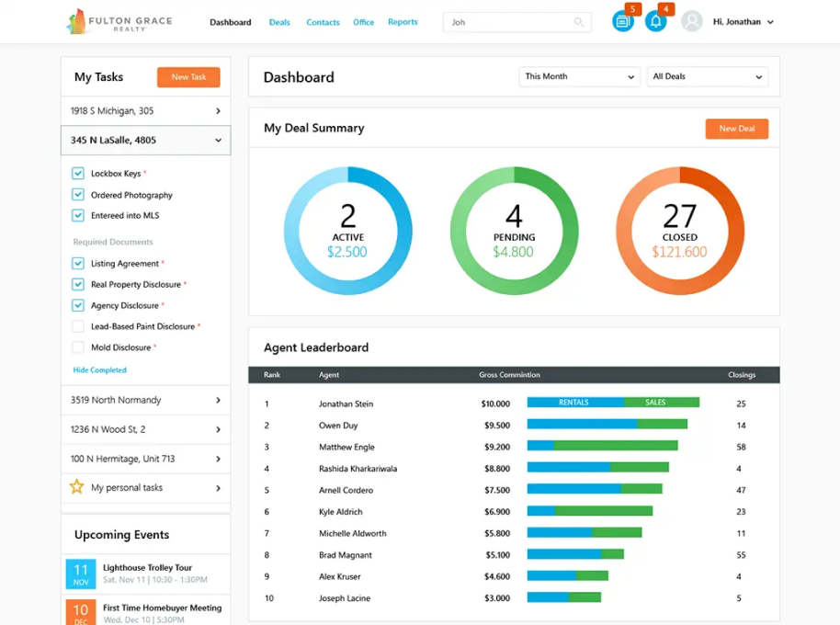Open the This Month dropdown
This screenshot has height=625, width=840.
[x=579, y=76]
